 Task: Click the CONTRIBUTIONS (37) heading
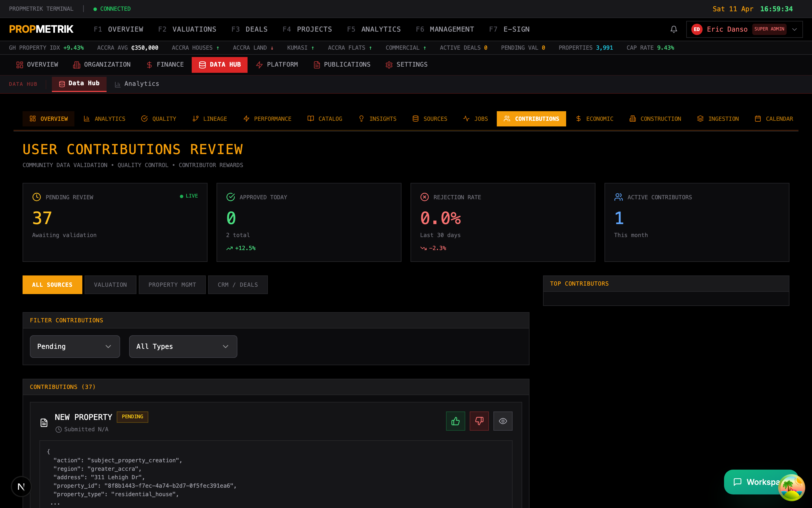(63, 387)
